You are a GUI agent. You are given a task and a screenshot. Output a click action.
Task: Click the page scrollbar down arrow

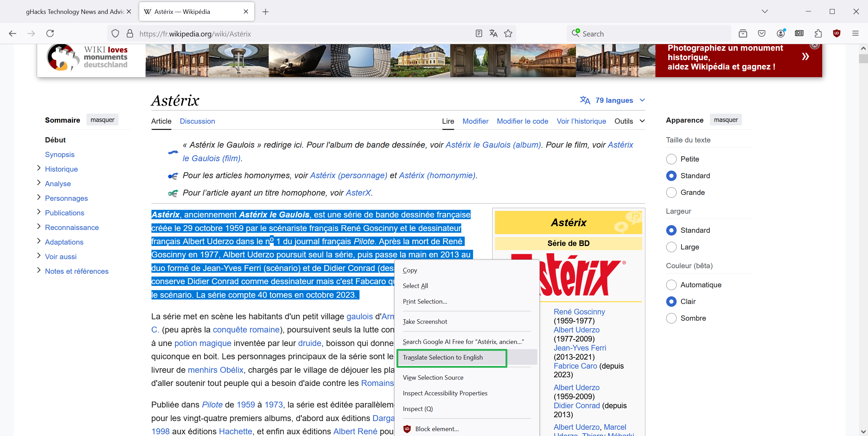tap(863, 431)
